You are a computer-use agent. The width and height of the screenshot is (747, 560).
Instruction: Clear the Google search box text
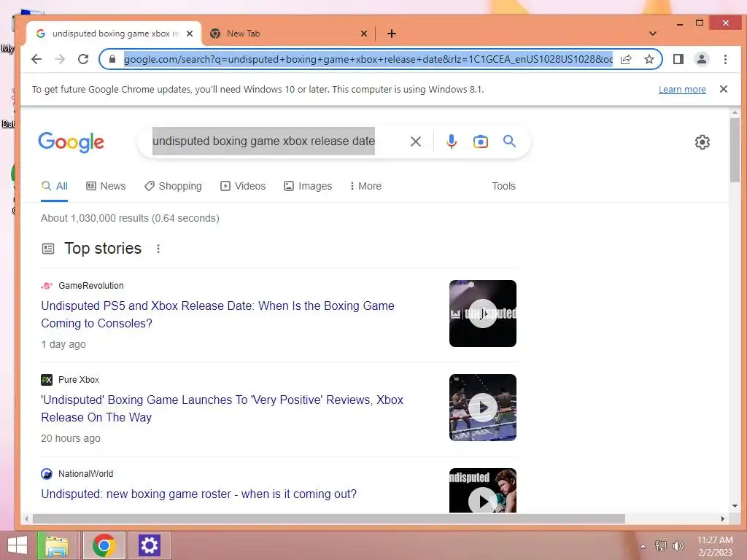pyautogui.click(x=415, y=141)
